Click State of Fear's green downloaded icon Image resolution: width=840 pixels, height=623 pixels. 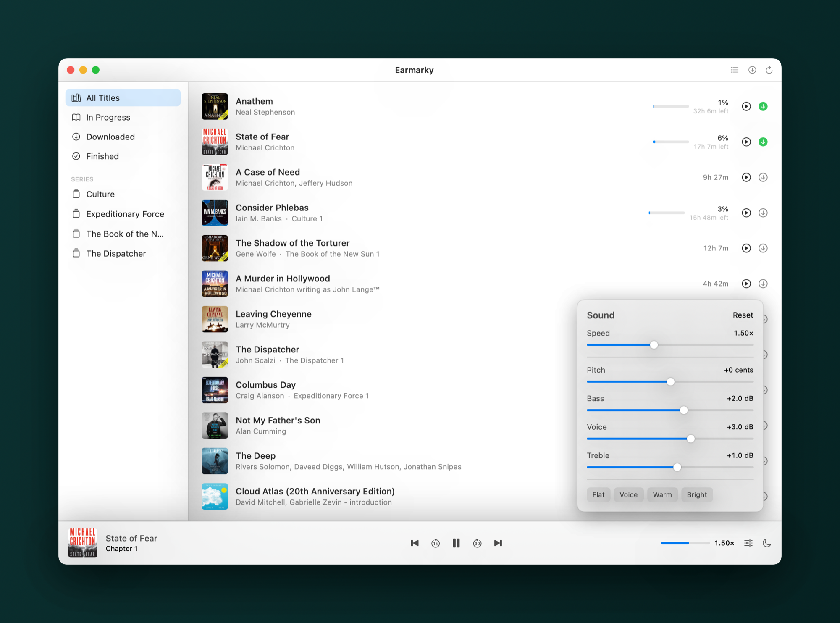point(763,142)
